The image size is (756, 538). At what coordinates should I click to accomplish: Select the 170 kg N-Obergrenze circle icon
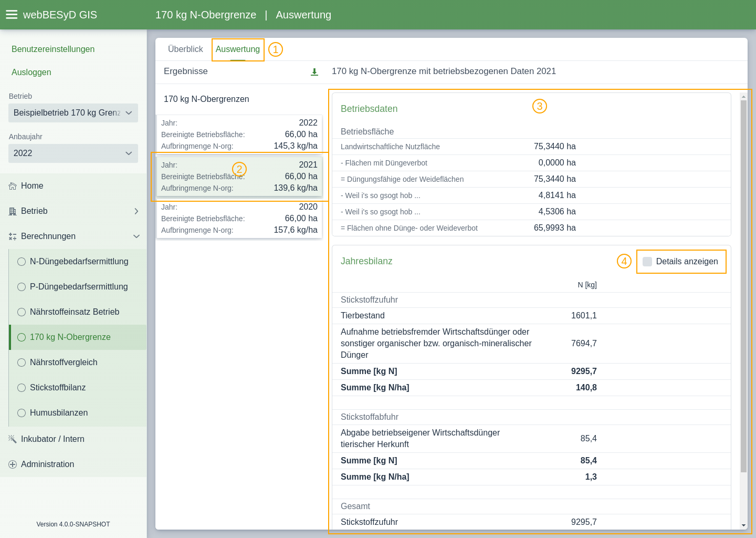pos(22,337)
